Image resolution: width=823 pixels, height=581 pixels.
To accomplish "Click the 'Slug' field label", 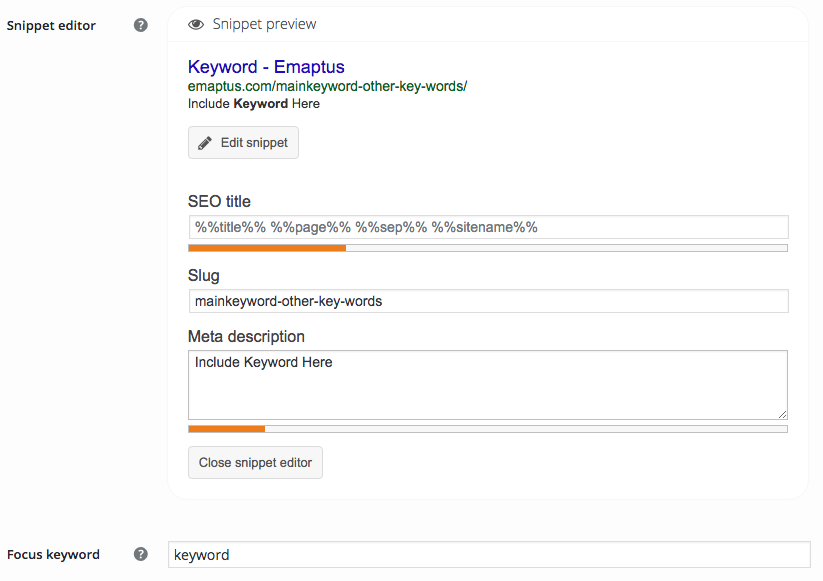I will [x=204, y=276].
